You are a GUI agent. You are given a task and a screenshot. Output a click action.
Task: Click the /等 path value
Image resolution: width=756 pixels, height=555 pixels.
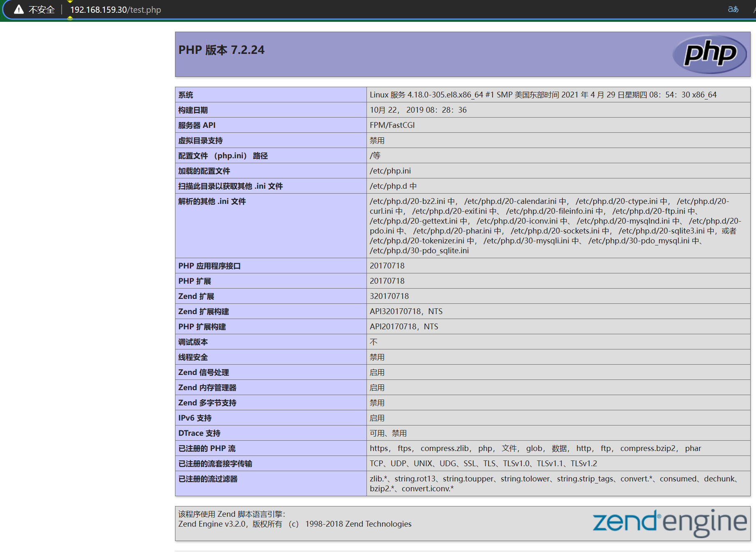point(375,155)
